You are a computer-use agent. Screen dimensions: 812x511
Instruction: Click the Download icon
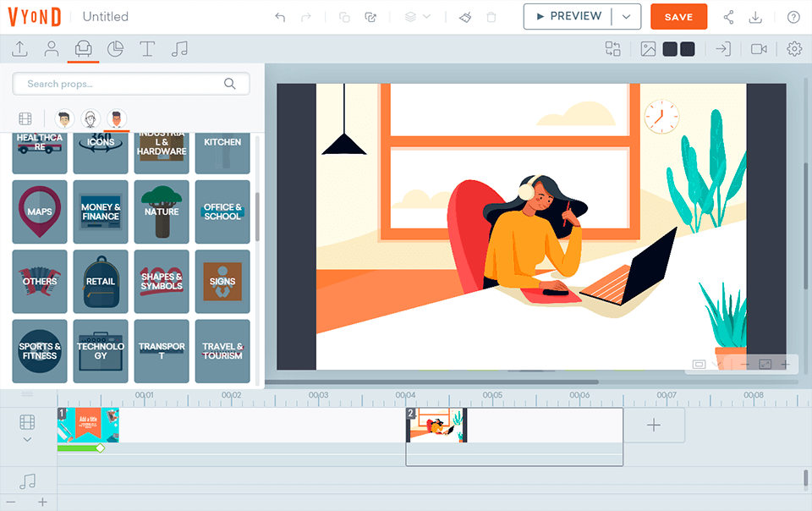click(x=755, y=17)
